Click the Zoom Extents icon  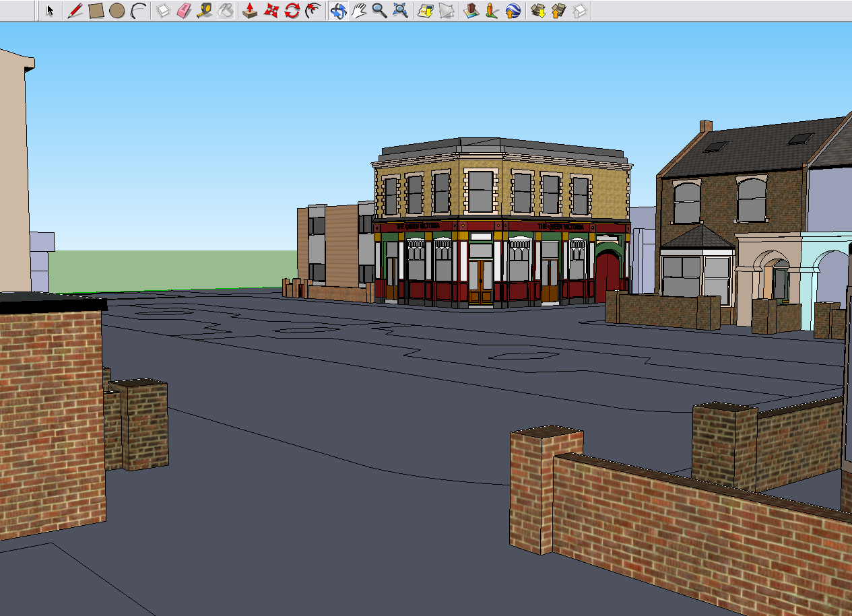tap(401, 11)
